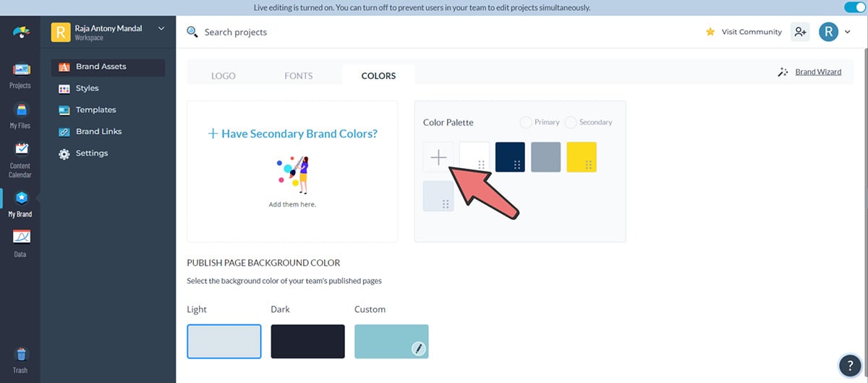The height and width of the screenshot is (383, 868).
Task: Open Projects in the left sidebar
Action: tap(20, 75)
